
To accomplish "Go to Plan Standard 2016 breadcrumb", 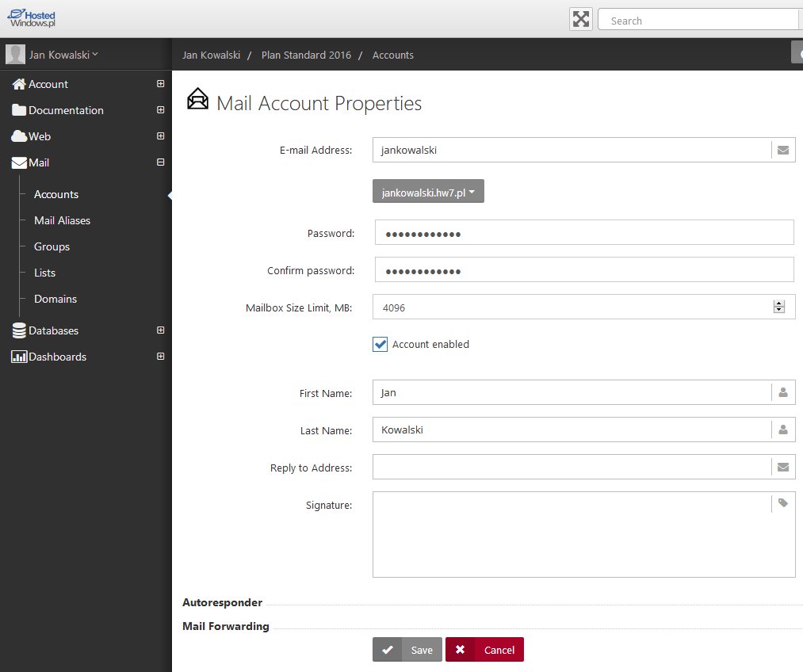I will pos(306,55).
